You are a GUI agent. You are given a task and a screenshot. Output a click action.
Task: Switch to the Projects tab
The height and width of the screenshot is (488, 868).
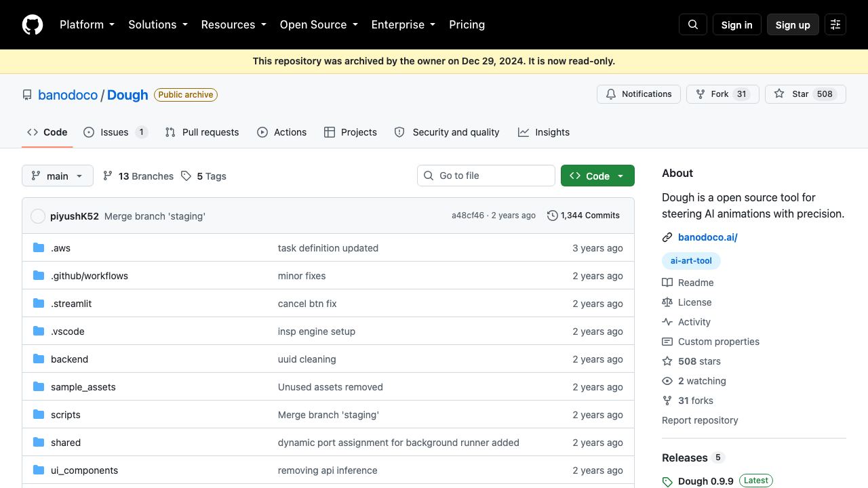351,132
